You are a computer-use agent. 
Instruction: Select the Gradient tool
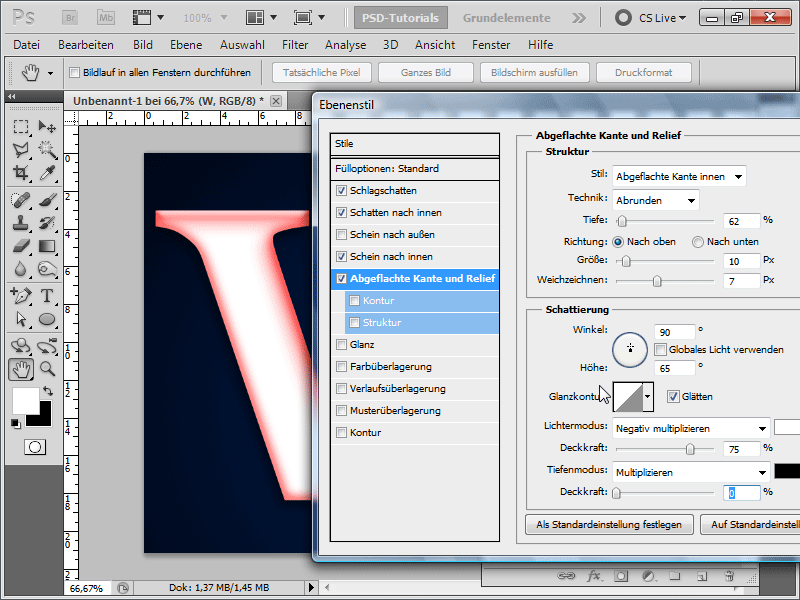point(47,246)
